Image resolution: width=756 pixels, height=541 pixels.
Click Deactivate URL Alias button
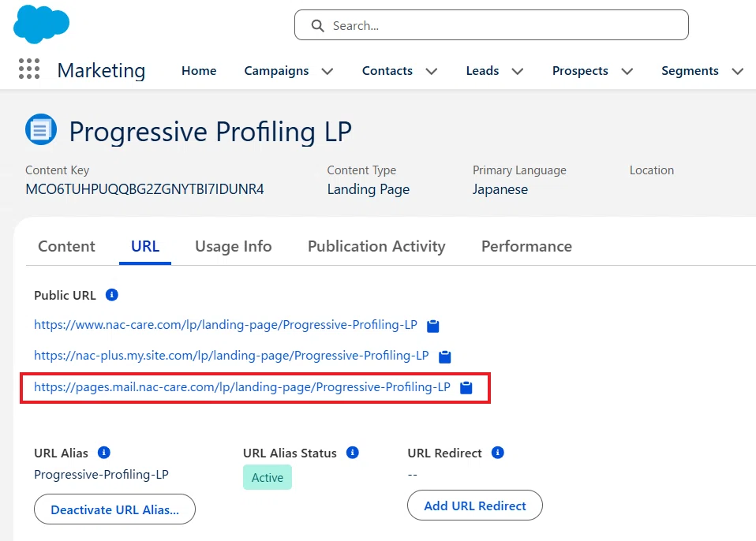click(x=114, y=509)
